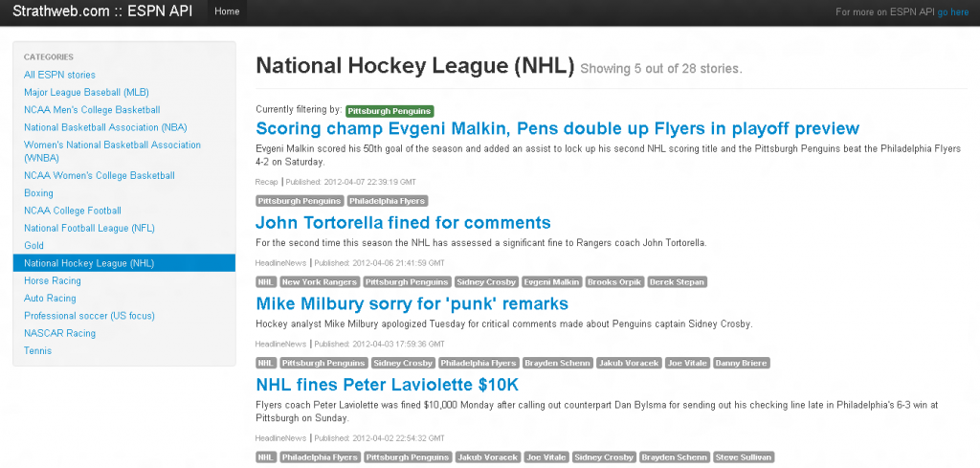Viewport: 980px width, 468px height.
Task: Click Philadelphia Flyers tag under Malkin story
Action: coord(388,201)
